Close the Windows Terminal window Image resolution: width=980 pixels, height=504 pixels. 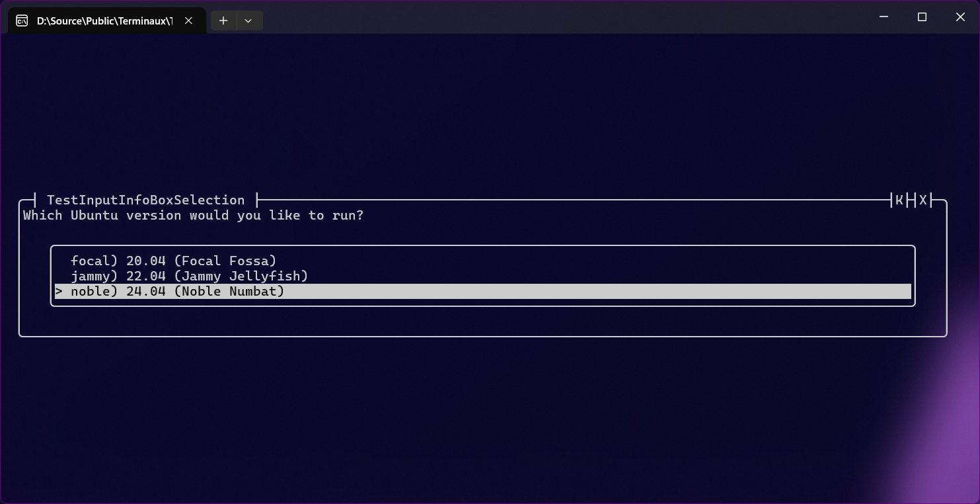pos(960,17)
